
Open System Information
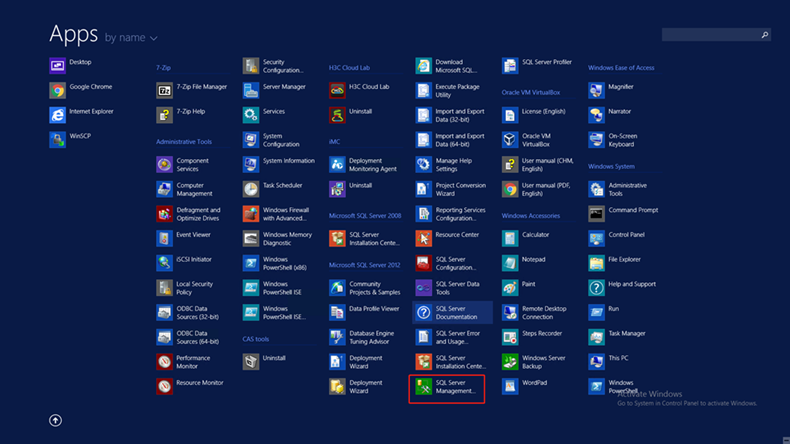[279, 164]
